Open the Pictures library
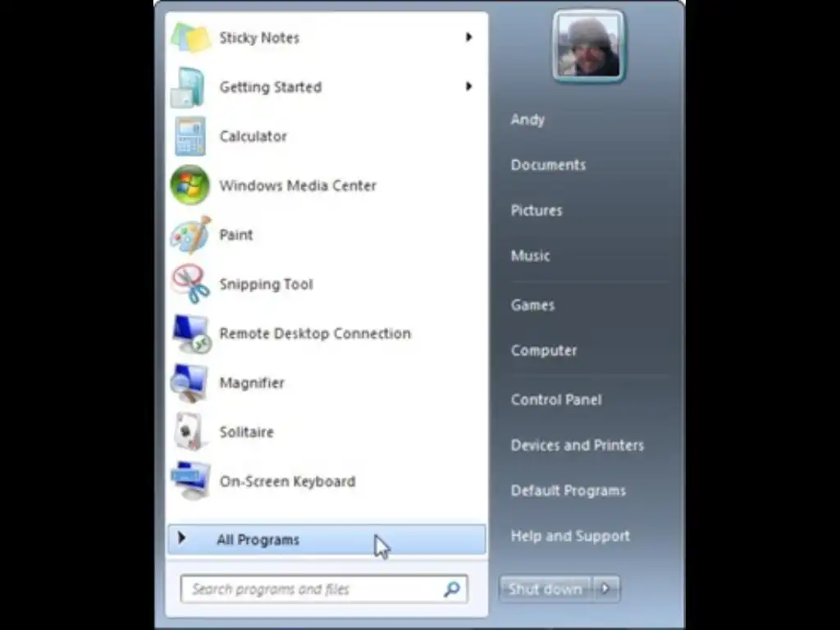840x630 pixels. (x=536, y=211)
